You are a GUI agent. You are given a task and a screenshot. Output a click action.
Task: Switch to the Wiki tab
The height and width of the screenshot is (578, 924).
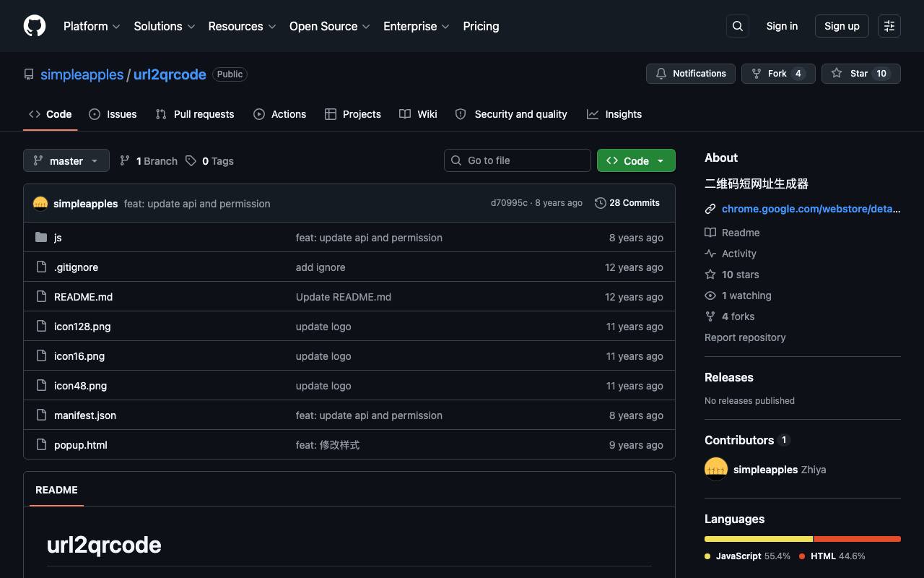tap(419, 114)
